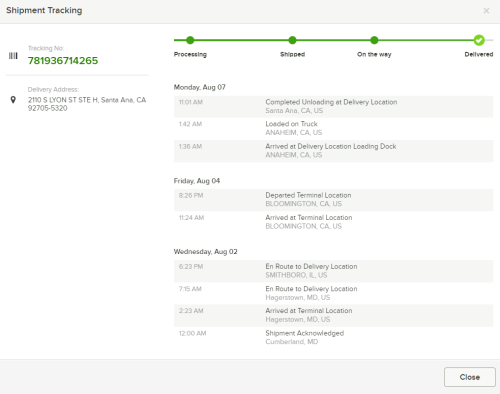This screenshot has height=394, width=500.
Task: Select the Loaded on Truck event
Action: point(333,128)
